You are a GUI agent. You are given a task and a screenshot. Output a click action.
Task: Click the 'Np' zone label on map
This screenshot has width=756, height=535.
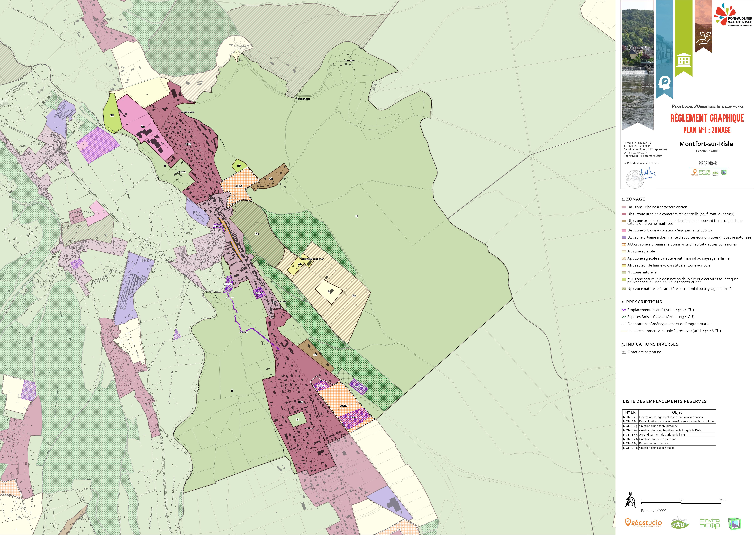tap(257, 234)
